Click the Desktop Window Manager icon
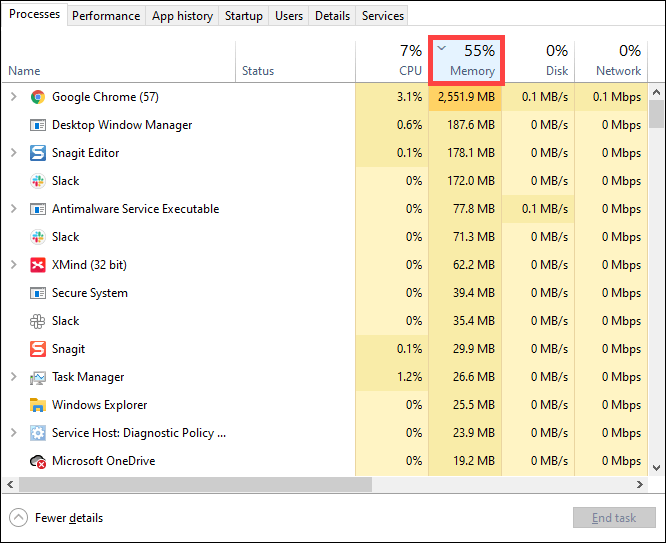The image size is (666, 543). (x=38, y=125)
